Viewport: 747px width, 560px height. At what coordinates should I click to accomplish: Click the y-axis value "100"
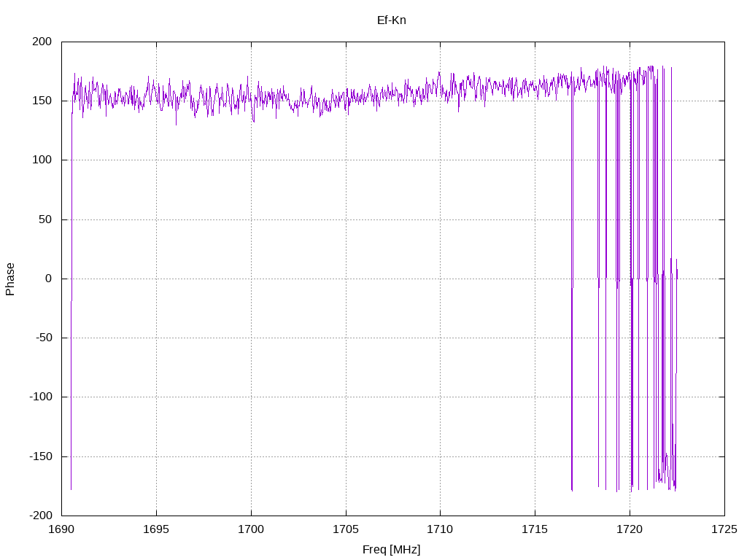click(x=42, y=160)
